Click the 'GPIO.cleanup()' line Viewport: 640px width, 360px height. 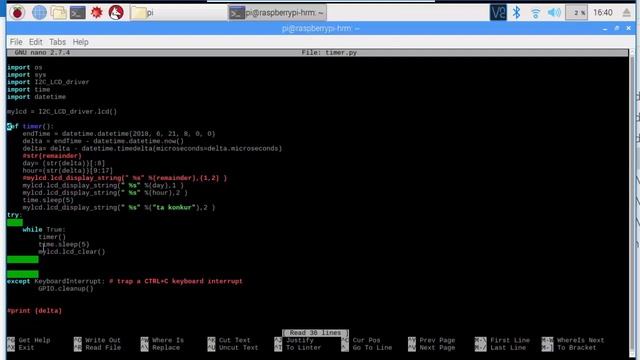click(66, 289)
